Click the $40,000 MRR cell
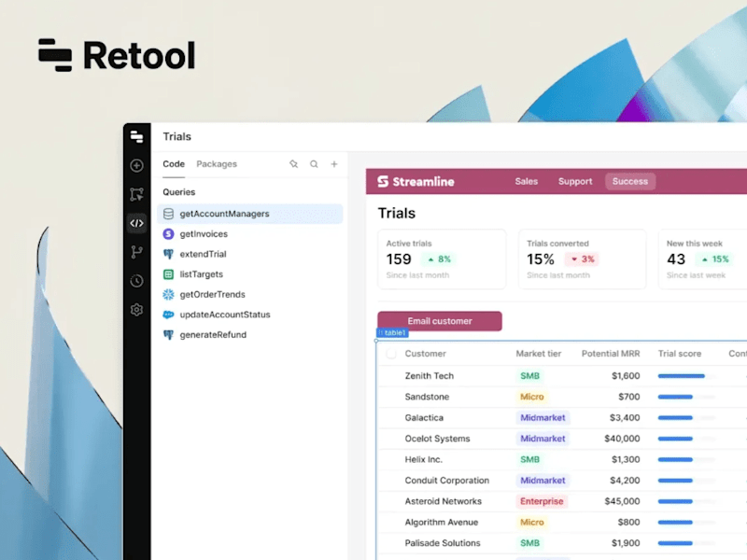Screen dimensions: 747x560 tap(622, 439)
